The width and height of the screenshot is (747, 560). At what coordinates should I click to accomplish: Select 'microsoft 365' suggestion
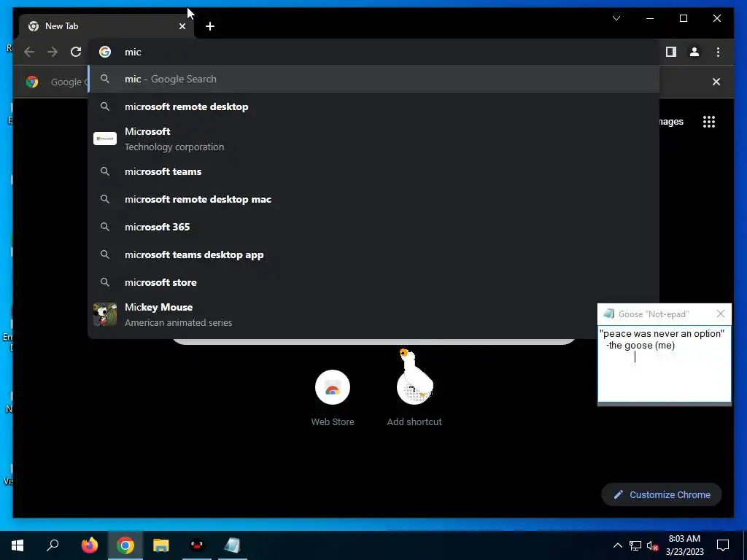[x=374, y=227]
